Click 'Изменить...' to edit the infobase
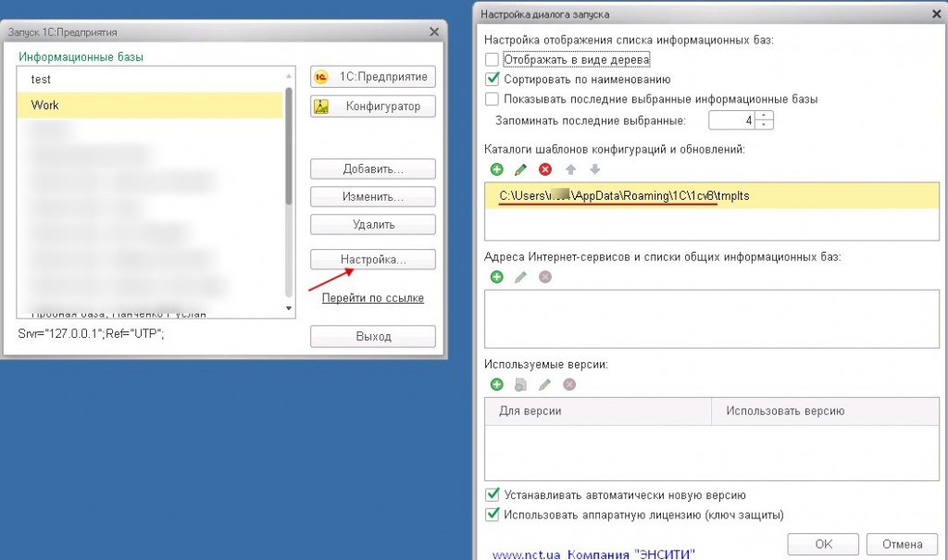The height and width of the screenshot is (560, 948). pos(373,196)
